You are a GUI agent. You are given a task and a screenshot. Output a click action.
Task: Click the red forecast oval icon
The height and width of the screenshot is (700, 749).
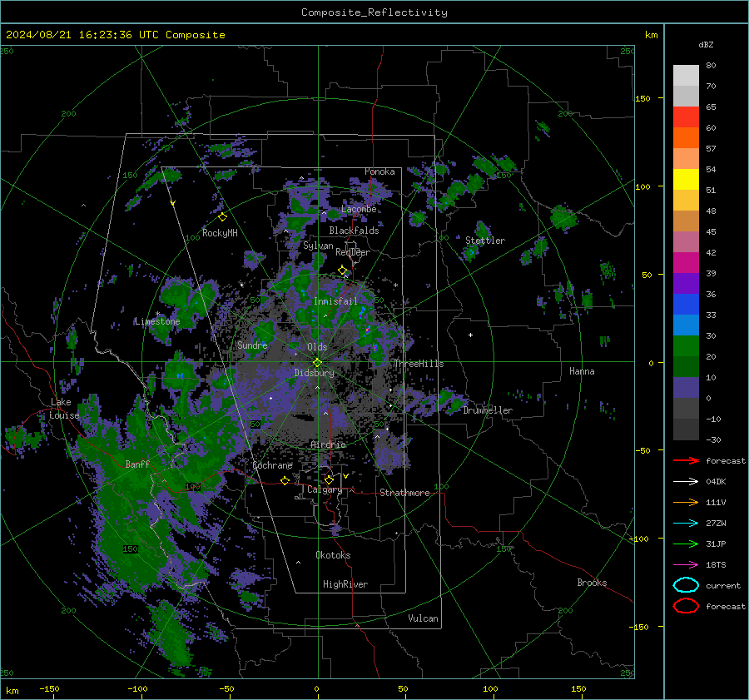[x=686, y=606]
